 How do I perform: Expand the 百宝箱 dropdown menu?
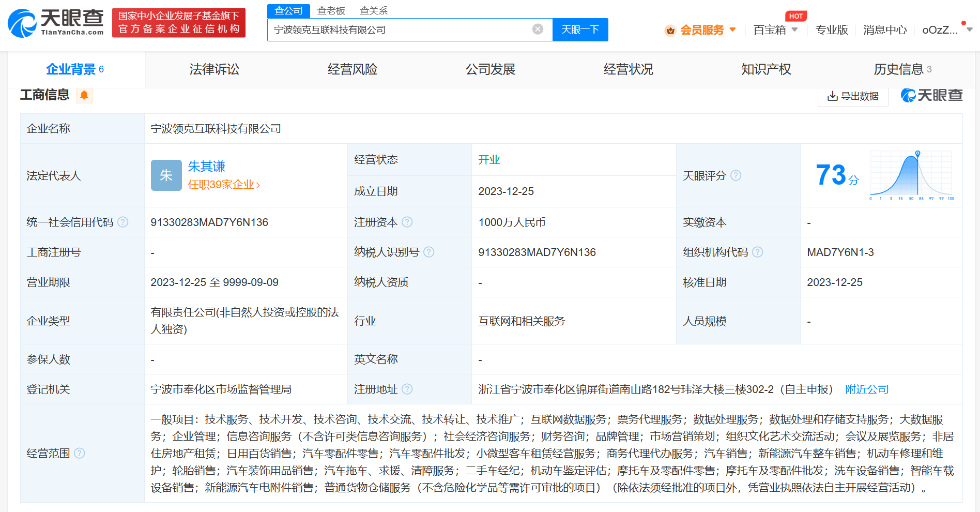(x=794, y=30)
